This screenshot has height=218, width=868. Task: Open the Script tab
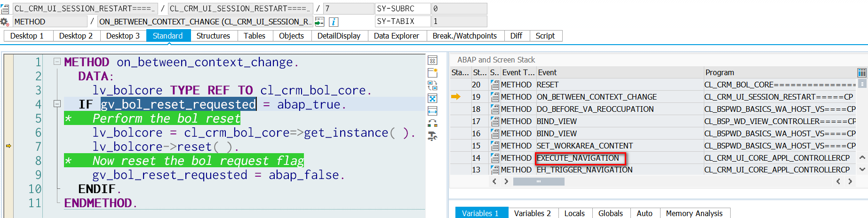[x=545, y=36]
